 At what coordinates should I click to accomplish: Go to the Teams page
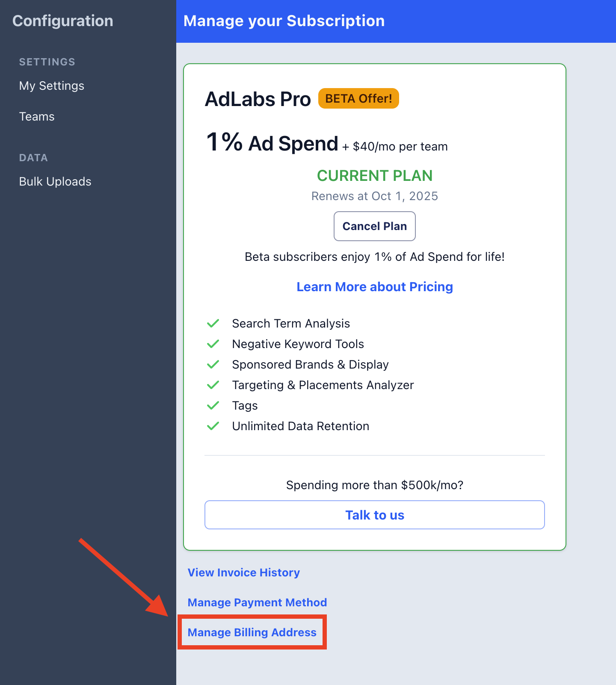point(37,117)
